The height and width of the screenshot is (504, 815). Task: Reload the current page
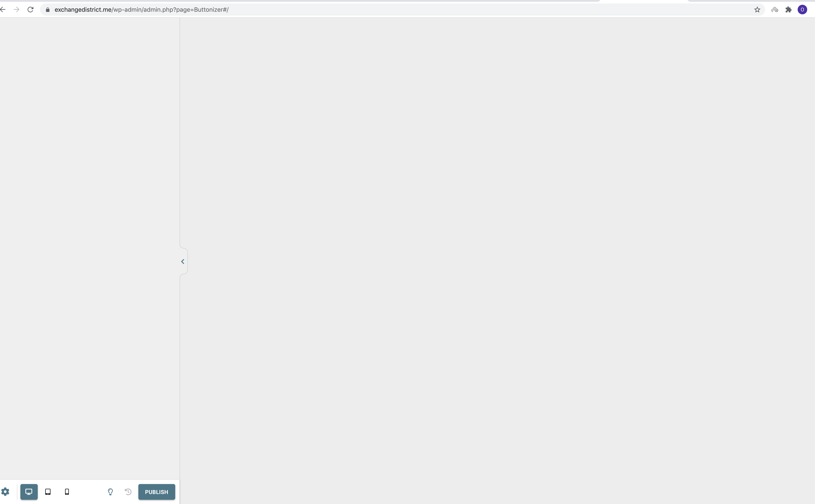(x=30, y=10)
